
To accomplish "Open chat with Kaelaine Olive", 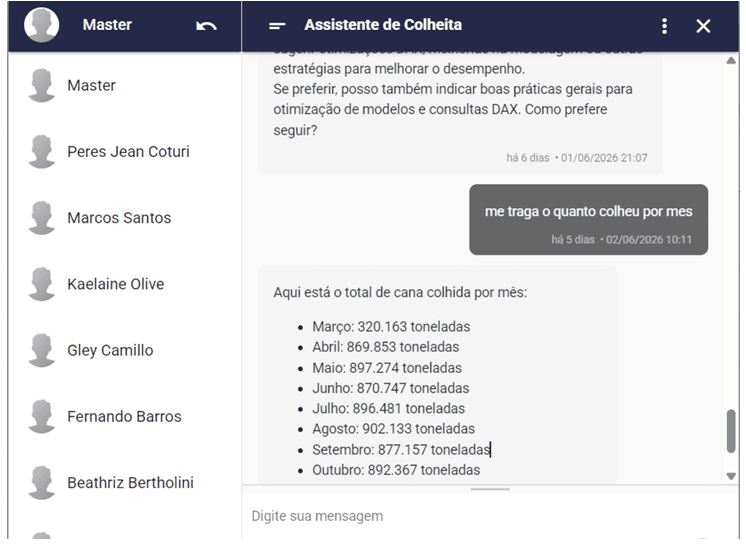I will click(x=125, y=284).
